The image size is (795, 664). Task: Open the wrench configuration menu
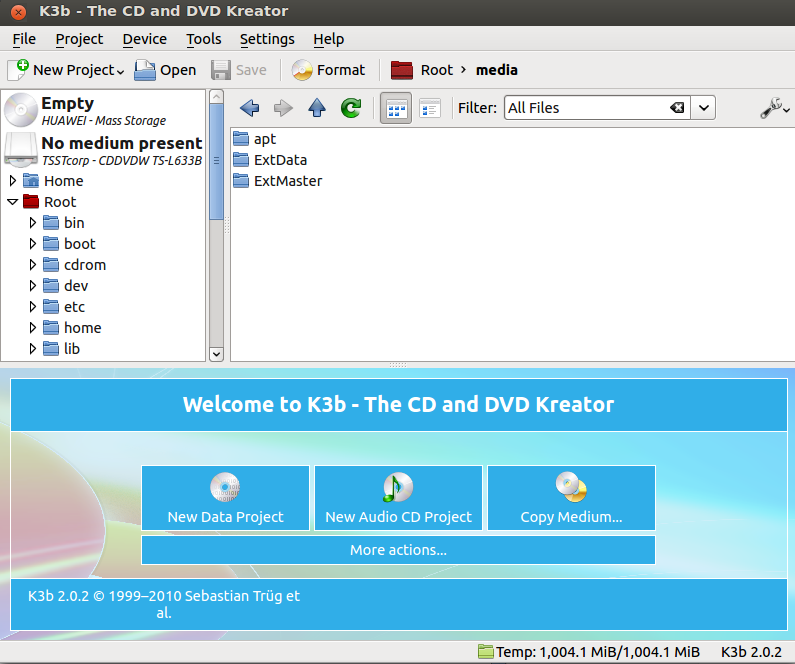tap(774, 107)
